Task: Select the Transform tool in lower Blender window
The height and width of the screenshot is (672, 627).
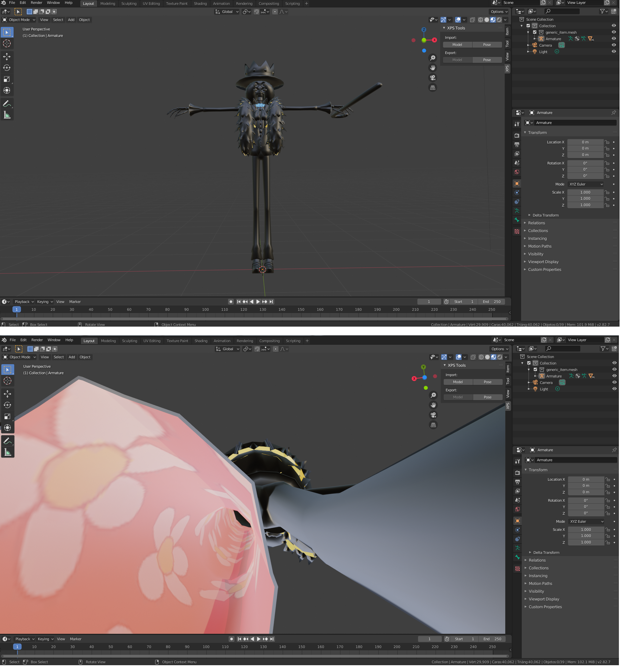Action: coord(7,428)
